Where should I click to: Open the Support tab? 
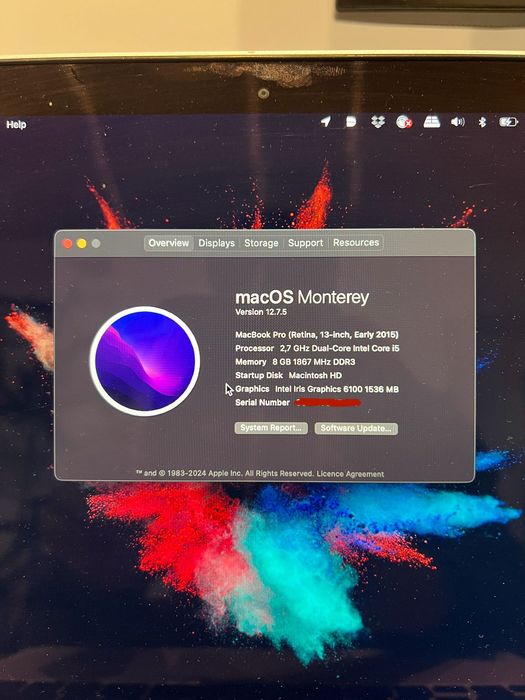pyautogui.click(x=305, y=243)
